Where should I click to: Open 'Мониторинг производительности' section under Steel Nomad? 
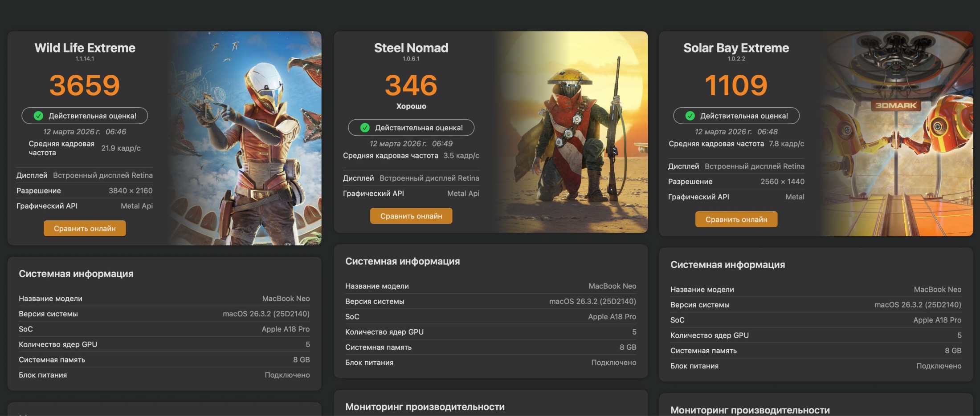coord(425,407)
